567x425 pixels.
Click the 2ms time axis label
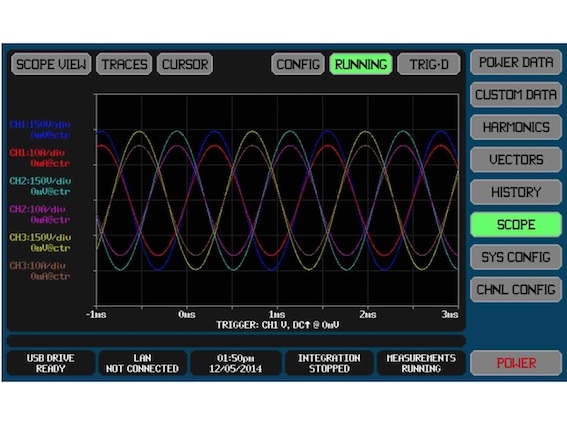tap(367, 314)
